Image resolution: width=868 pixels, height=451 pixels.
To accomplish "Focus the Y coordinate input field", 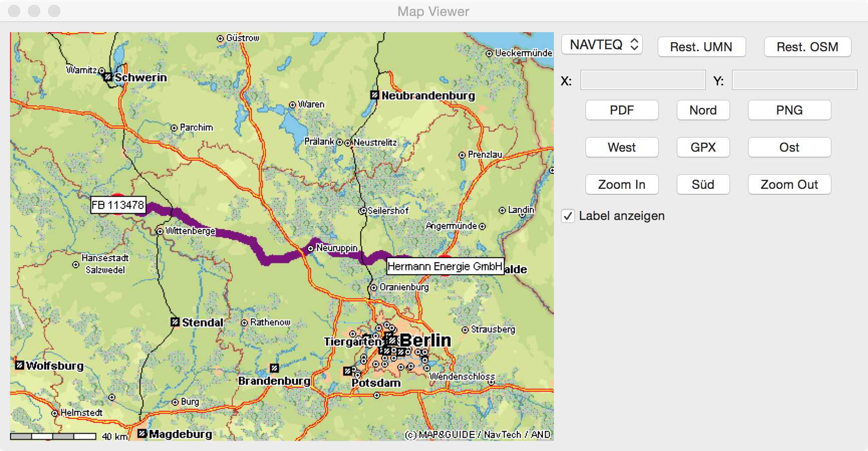I will [794, 80].
